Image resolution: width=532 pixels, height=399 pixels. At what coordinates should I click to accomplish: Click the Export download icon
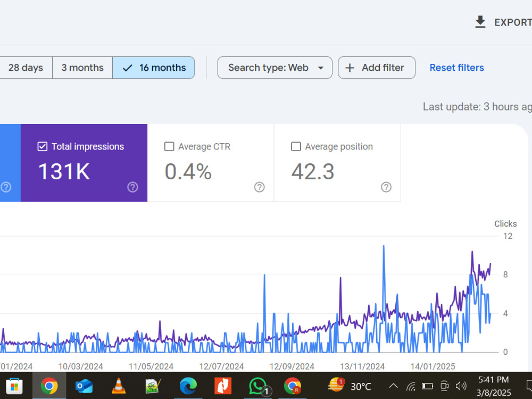coord(480,22)
